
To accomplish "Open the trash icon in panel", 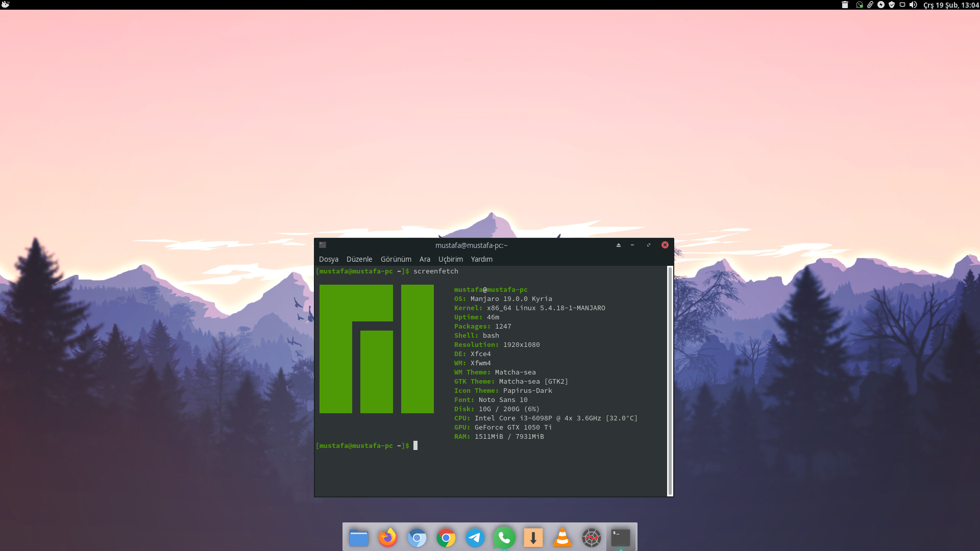I will coord(845,5).
